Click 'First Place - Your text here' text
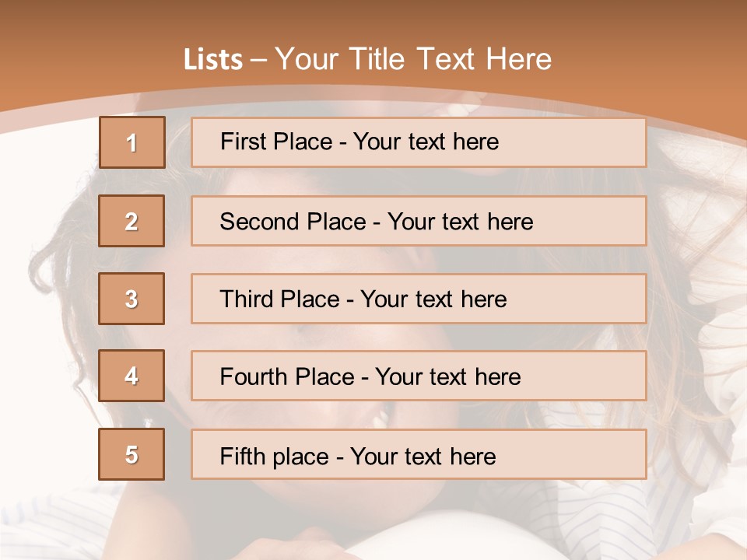747x560 pixels. (359, 142)
